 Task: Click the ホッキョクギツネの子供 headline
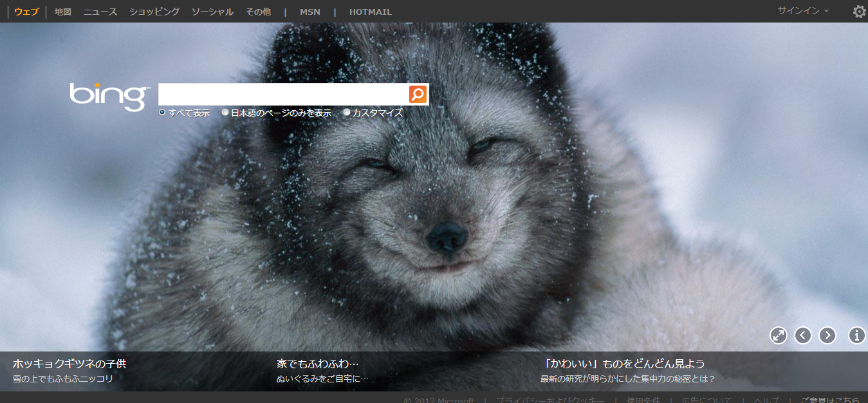(69, 364)
